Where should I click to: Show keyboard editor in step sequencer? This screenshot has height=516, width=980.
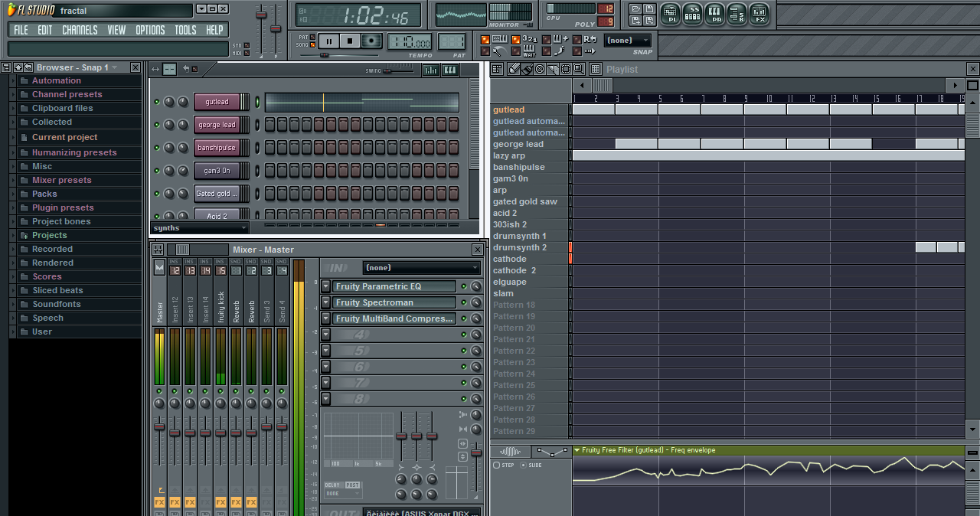449,70
